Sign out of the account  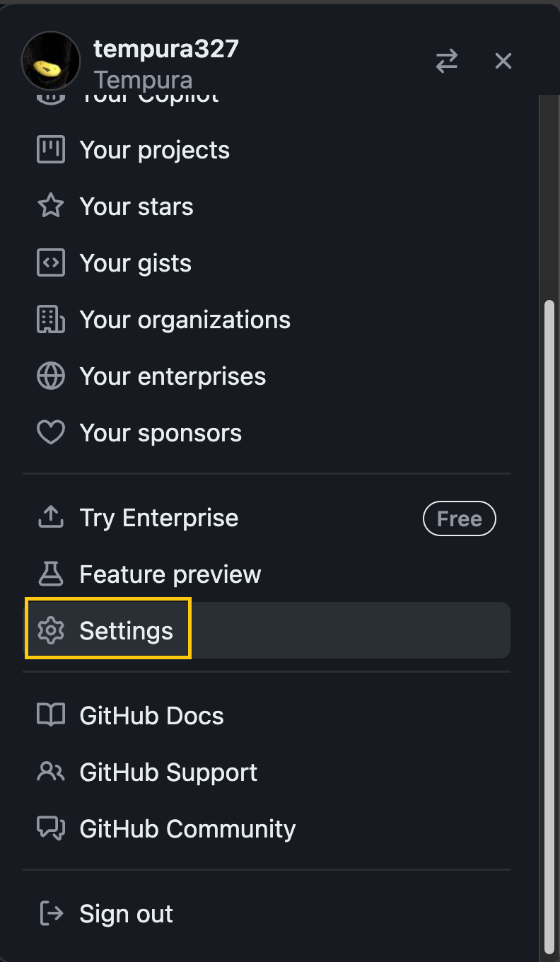click(x=126, y=914)
